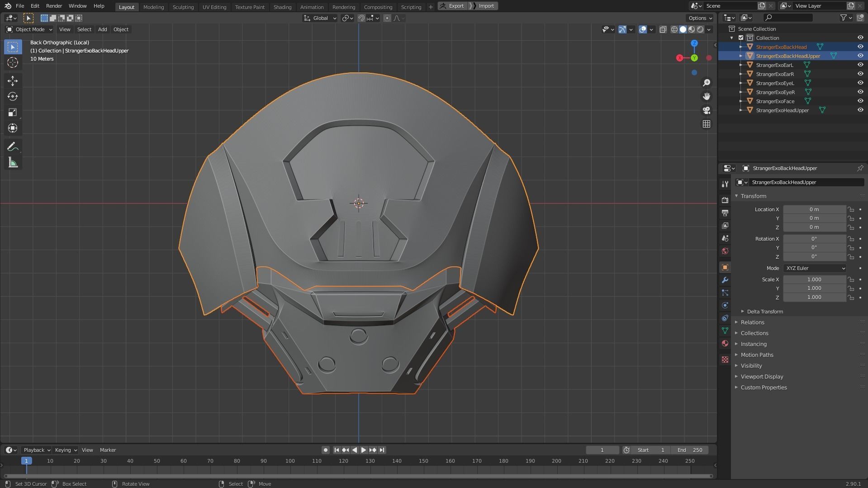Switch to the Sculpting workspace tab
The image size is (868, 488).
tap(183, 7)
